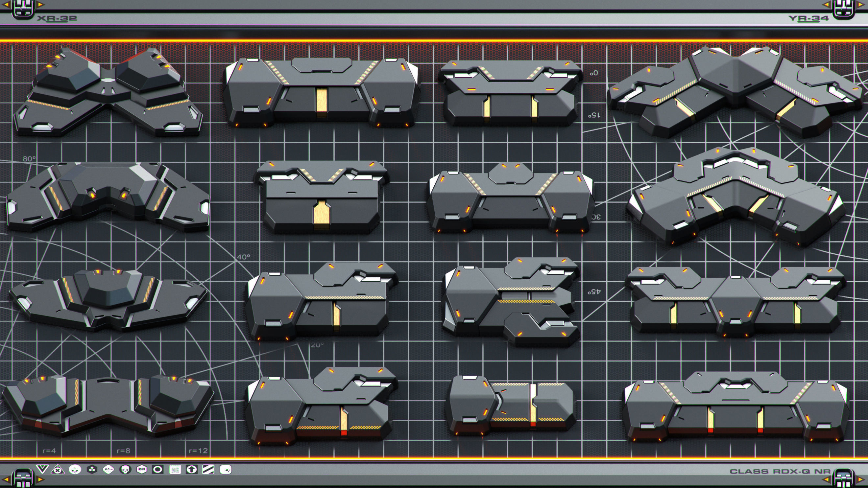The width and height of the screenshot is (868, 488).
Task: Toggle the left orange arrow indicator
Action: click(x=6, y=4)
